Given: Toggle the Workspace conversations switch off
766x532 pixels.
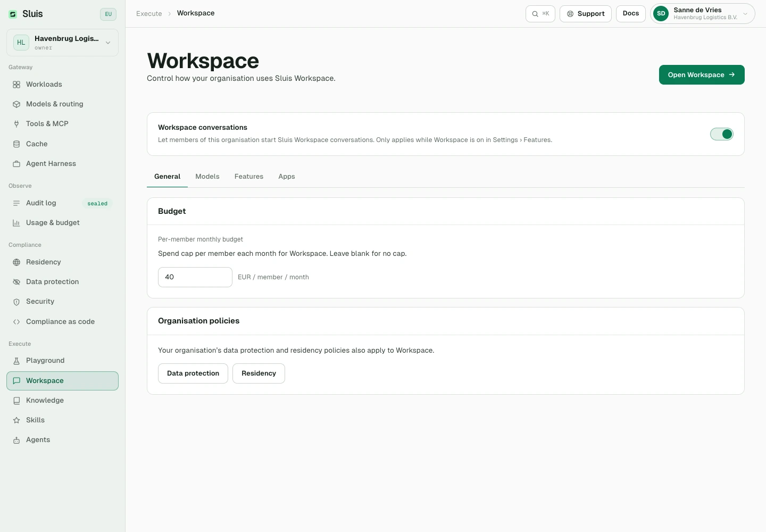Looking at the screenshot, I should coord(722,134).
